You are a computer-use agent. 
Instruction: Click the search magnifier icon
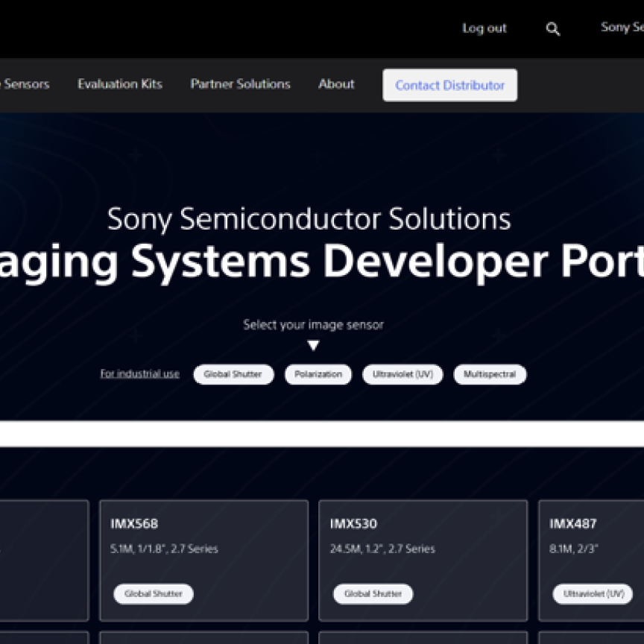click(x=553, y=29)
